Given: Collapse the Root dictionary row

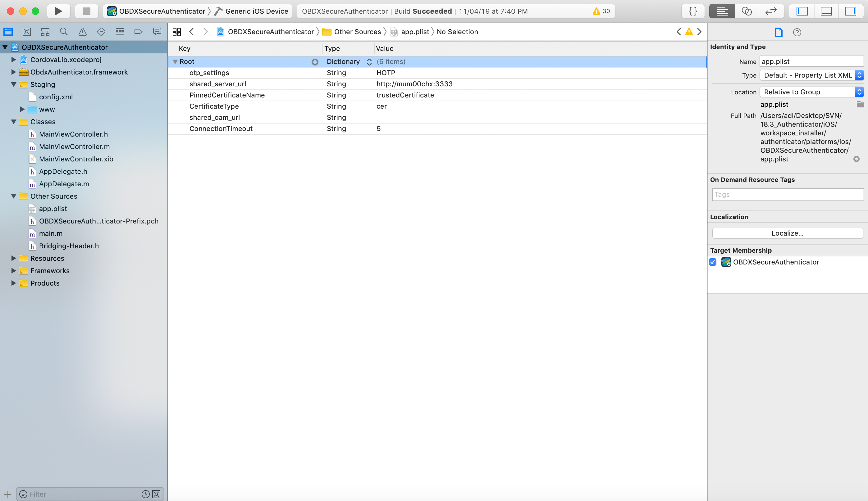Looking at the screenshot, I should (x=175, y=61).
